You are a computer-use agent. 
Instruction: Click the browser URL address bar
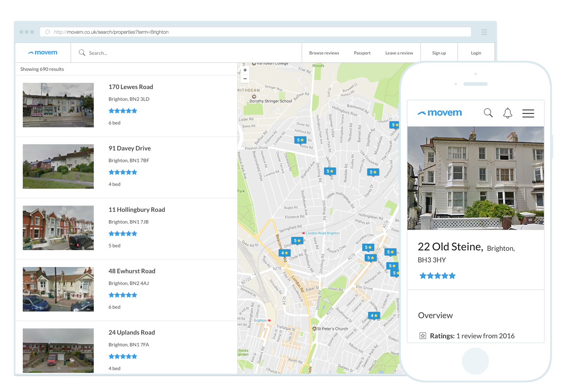[x=256, y=32]
